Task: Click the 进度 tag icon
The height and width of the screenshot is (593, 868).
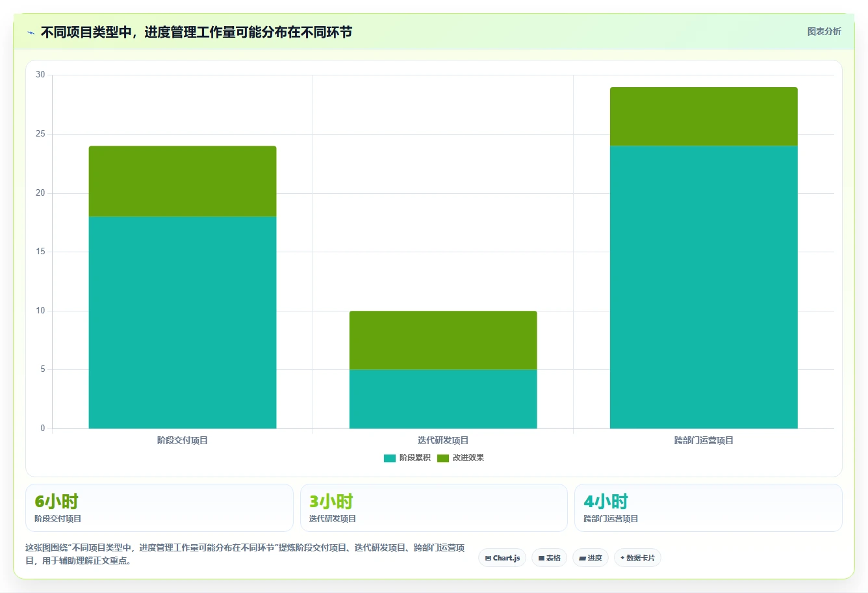Action: coord(582,558)
